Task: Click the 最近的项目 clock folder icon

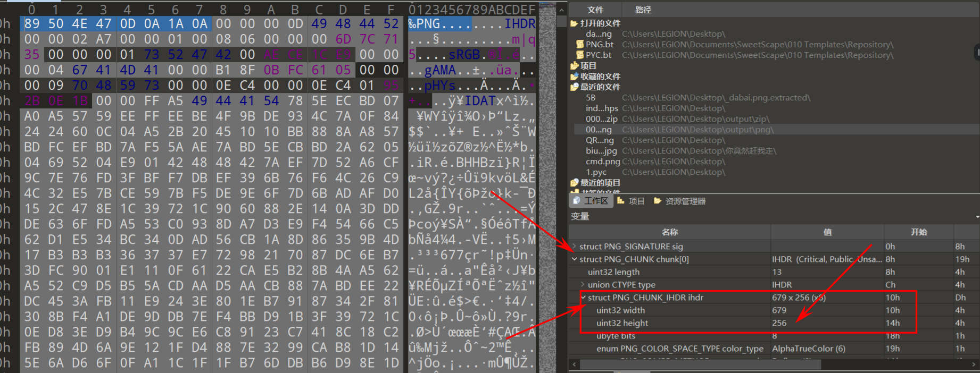Action: tap(574, 183)
